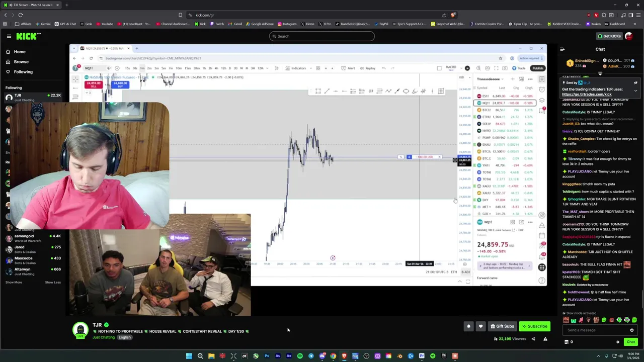Share the stream via share icon

pos(533,339)
